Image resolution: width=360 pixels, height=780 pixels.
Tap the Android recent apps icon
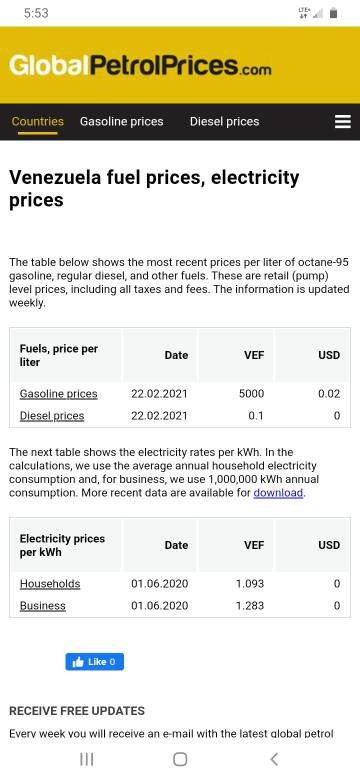(87, 759)
